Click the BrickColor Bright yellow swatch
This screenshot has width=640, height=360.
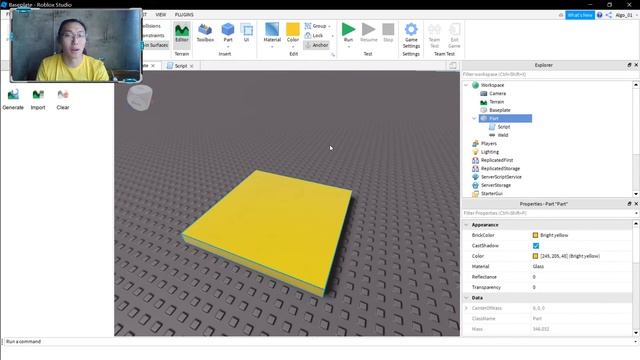tap(536, 235)
